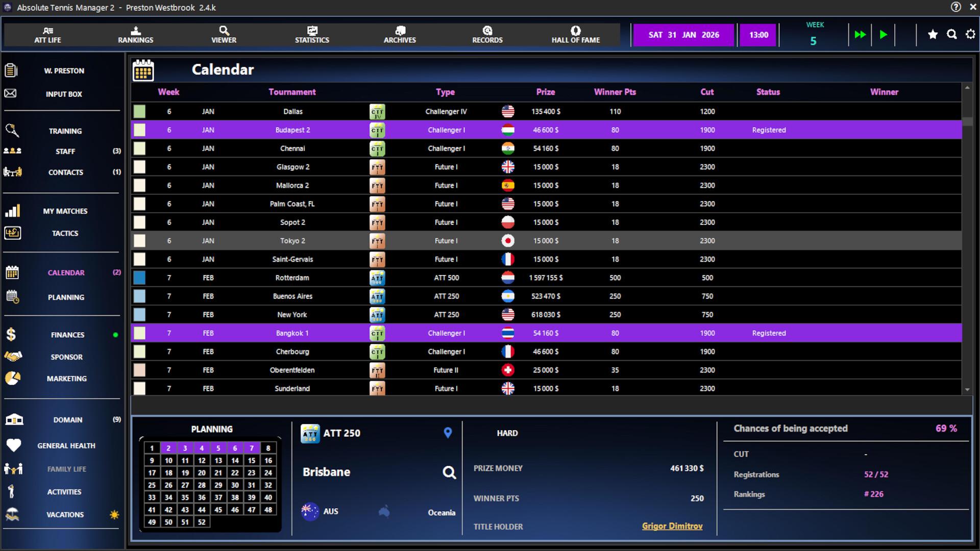The image size is (980, 551).
Task: Click the favorites star in the top bar
Action: [x=933, y=34]
